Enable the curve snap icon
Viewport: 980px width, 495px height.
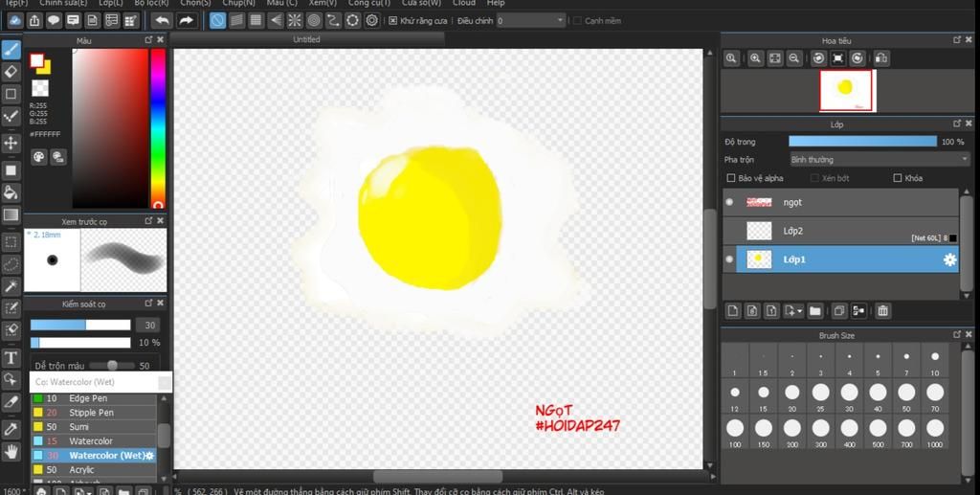click(x=333, y=21)
